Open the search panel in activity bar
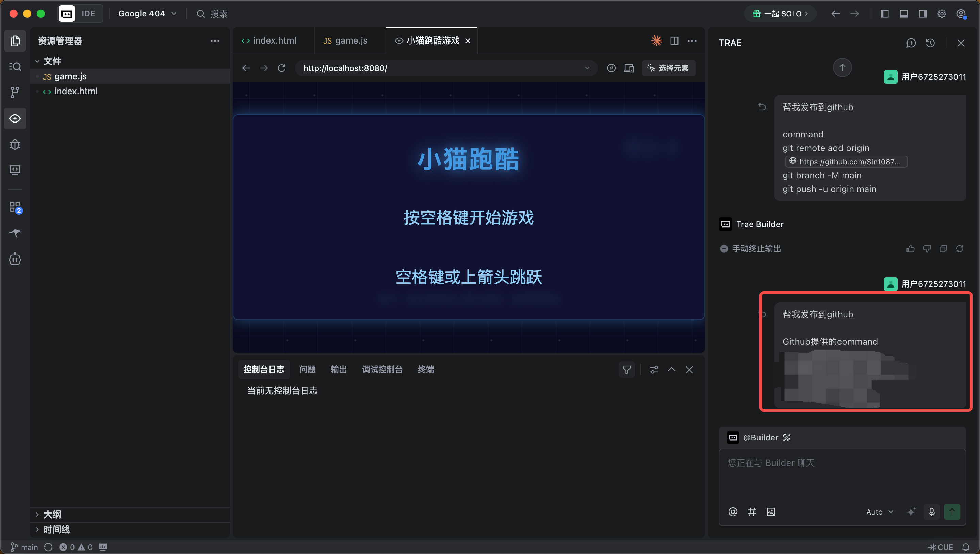 point(15,67)
